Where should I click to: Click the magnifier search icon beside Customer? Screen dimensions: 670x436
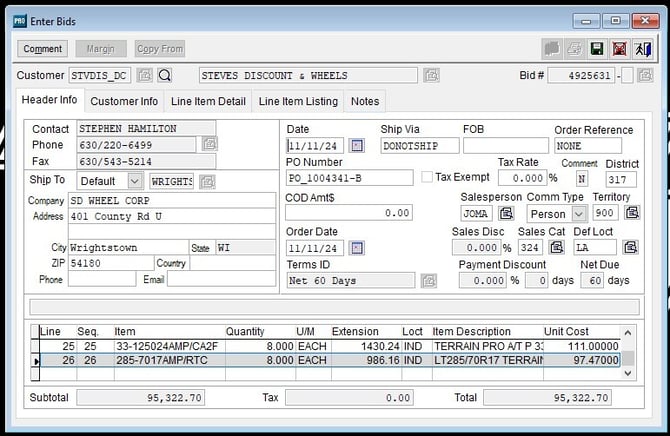pos(165,75)
